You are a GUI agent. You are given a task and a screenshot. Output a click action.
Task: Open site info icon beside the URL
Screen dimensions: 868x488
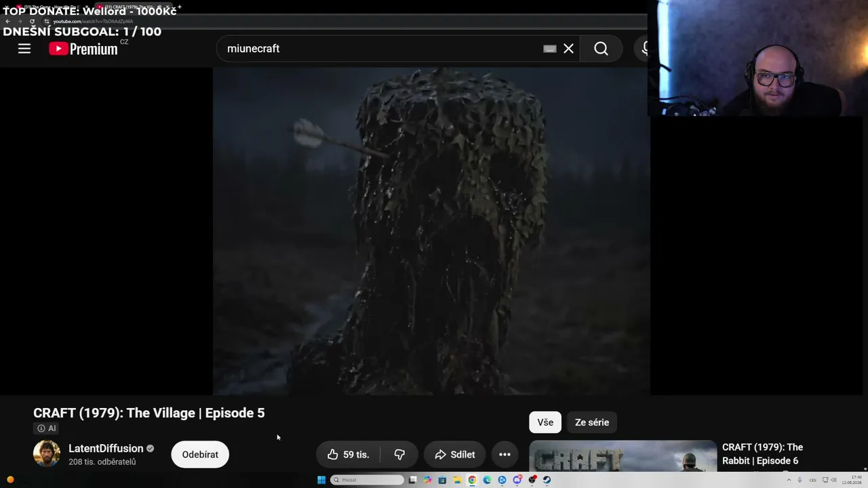pyautogui.click(x=47, y=21)
